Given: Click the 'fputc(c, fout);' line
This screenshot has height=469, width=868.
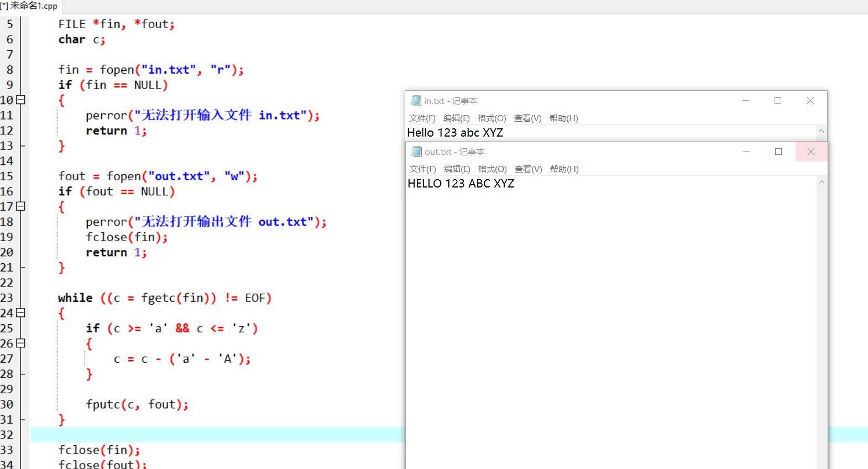Looking at the screenshot, I should coord(137,405).
